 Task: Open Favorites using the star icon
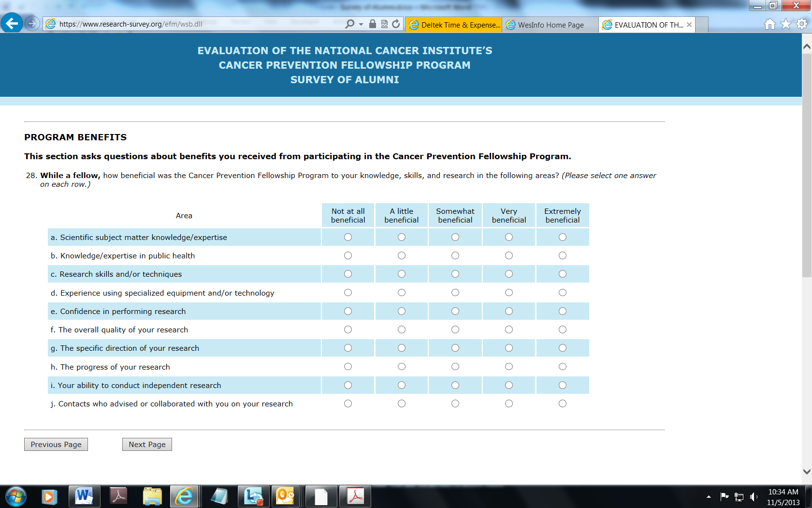point(786,24)
